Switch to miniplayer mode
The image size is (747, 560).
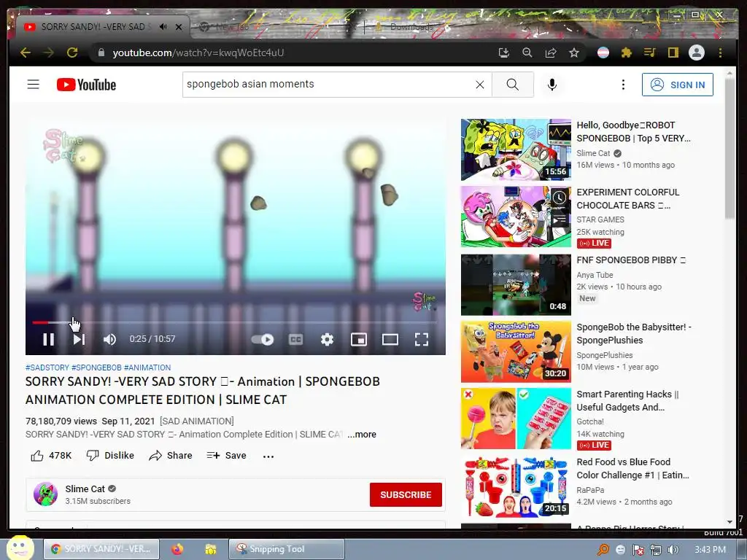tap(359, 340)
